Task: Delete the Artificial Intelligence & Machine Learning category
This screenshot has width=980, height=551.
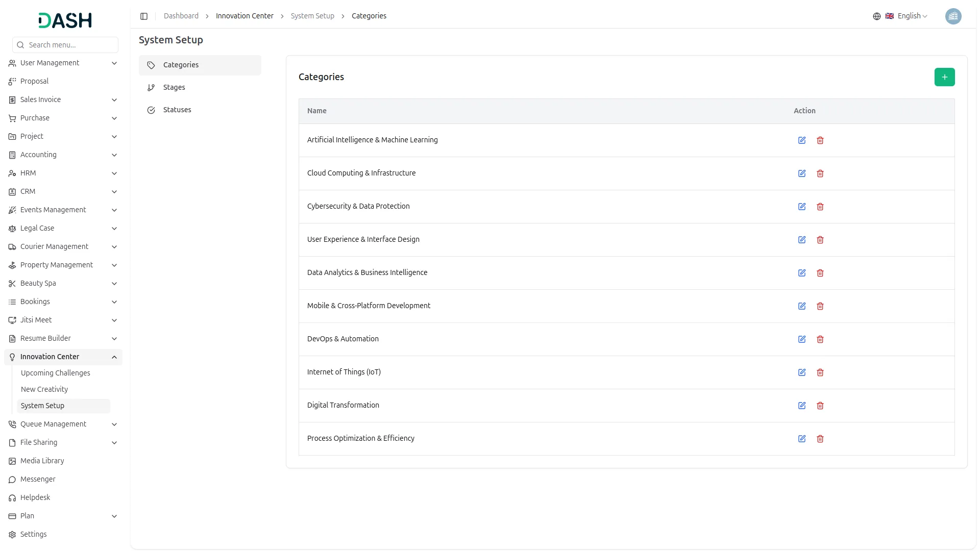Action: tap(820, 140)
